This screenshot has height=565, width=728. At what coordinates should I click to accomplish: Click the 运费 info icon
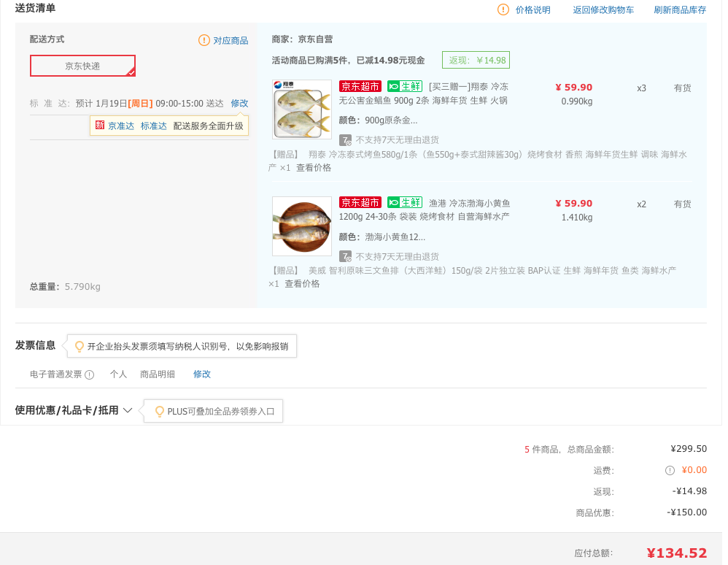[670, 471]
